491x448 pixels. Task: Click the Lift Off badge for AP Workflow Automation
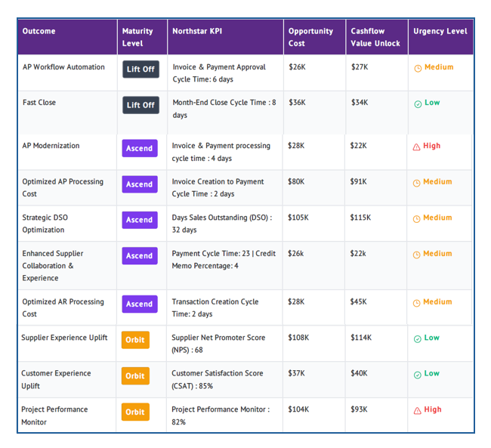[x=141, y=70]
